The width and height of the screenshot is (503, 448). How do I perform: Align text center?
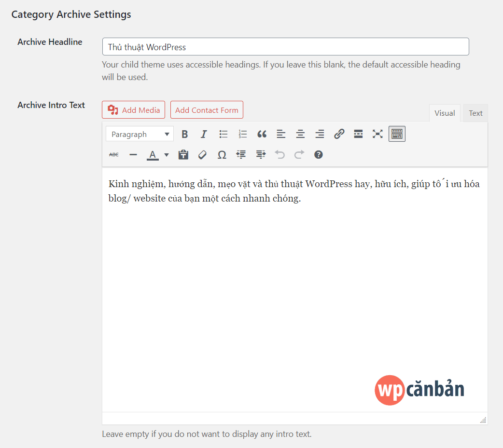click(x=300, y=134)
